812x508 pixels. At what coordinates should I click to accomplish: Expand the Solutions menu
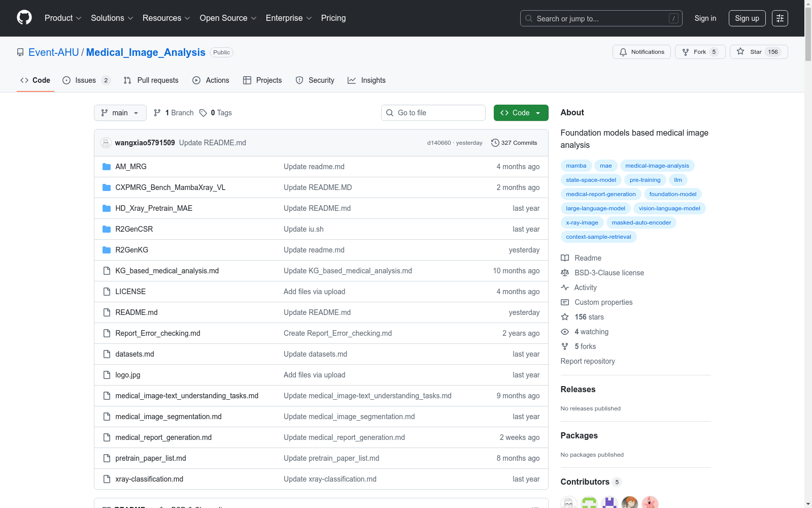[x=112, y=18]
